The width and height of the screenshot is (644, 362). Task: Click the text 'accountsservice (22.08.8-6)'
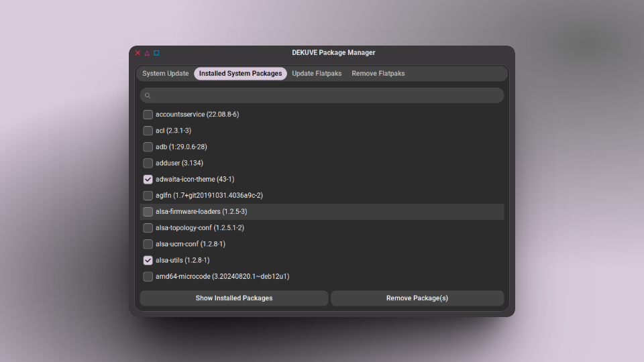click(x=197, y=115)
